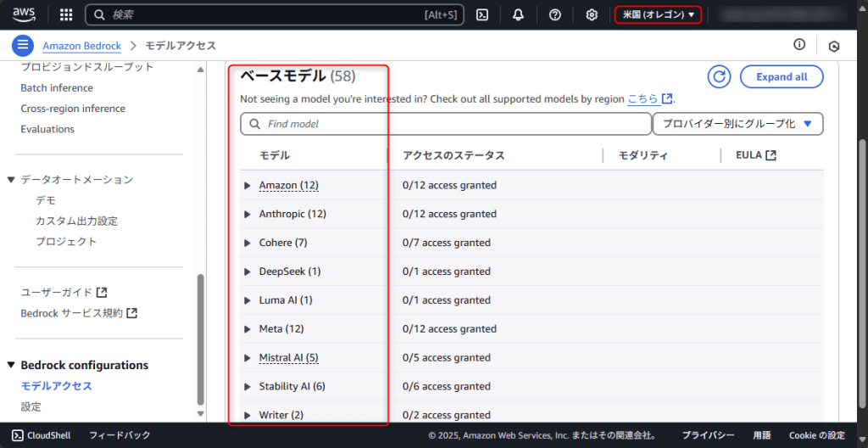Open the ユーザーガイド external link
Image resolution: width=868 pixels, height=448 pixels.
[x=64, y=292]
